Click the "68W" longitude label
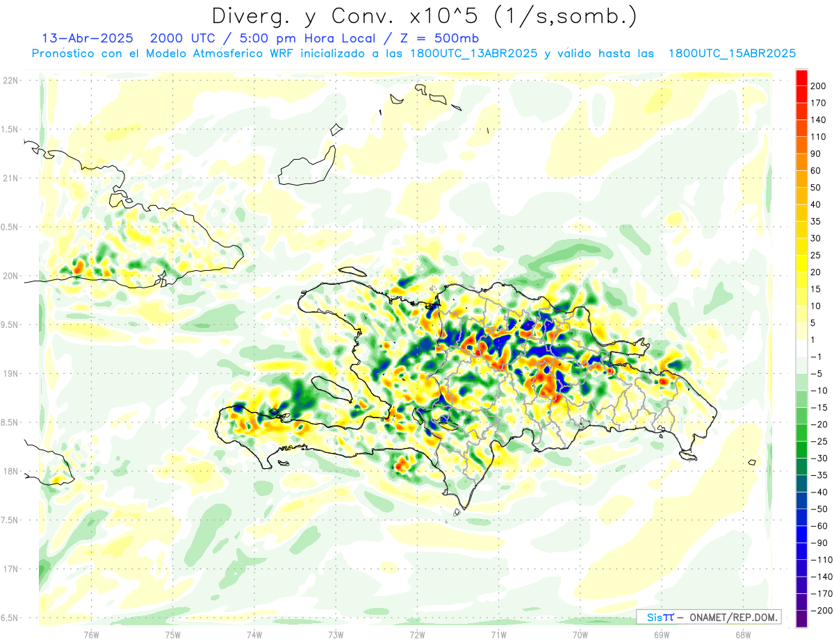Image resolution: width=834 pixels, height=644 pixels. (x=742, y=634)
